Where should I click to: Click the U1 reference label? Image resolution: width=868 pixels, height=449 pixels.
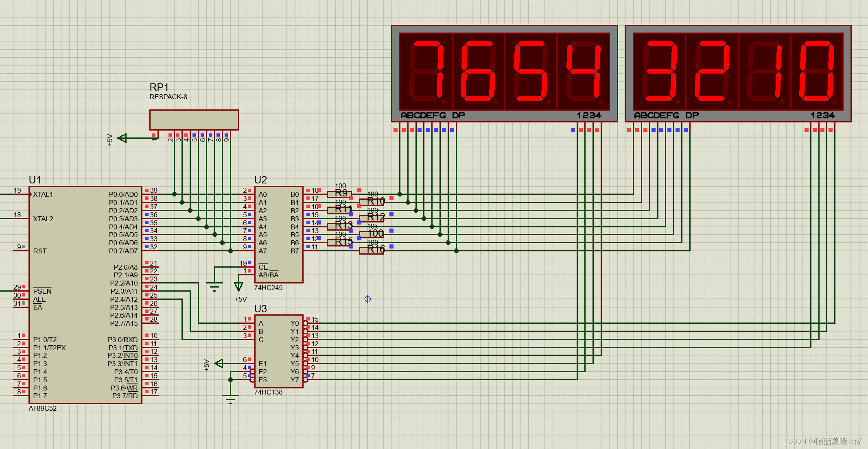coord(35,180)
